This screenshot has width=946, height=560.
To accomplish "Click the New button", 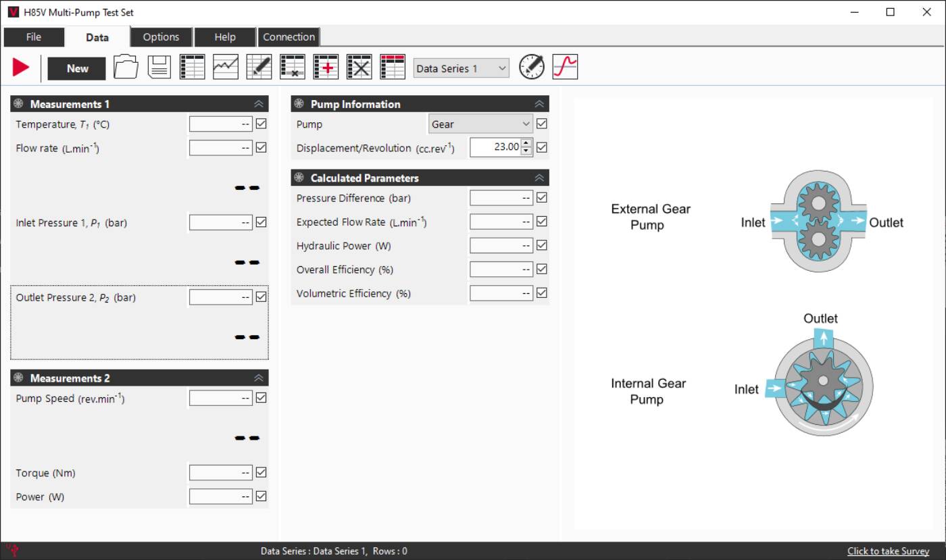I will (77, 68).
